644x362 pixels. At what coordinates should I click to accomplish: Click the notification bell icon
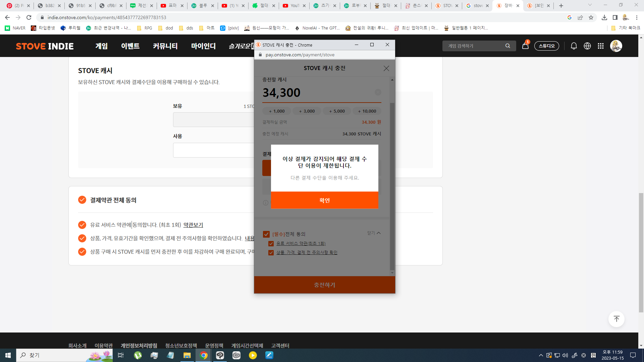click(574, 46)
